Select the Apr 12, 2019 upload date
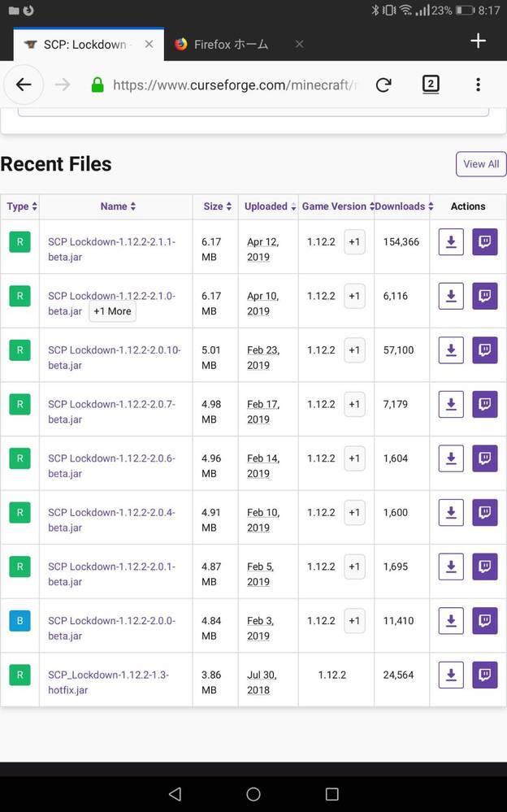The image size is (507, 812). 263,249
